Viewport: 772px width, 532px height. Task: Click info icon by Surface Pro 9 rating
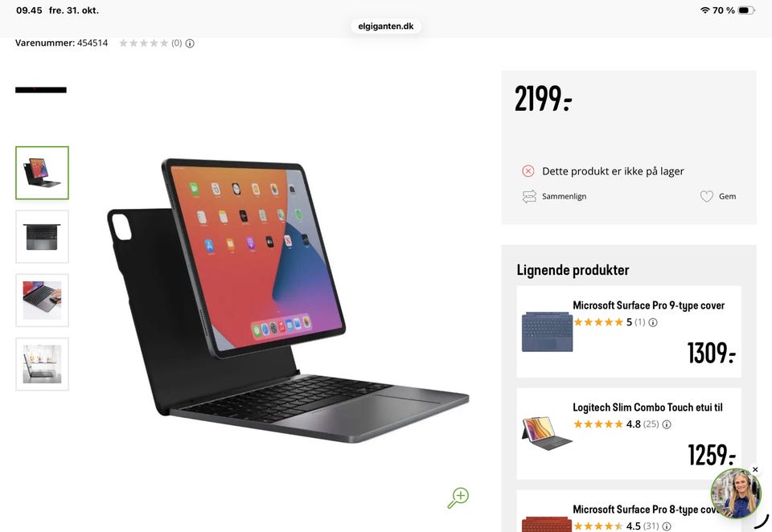point(653,322)
